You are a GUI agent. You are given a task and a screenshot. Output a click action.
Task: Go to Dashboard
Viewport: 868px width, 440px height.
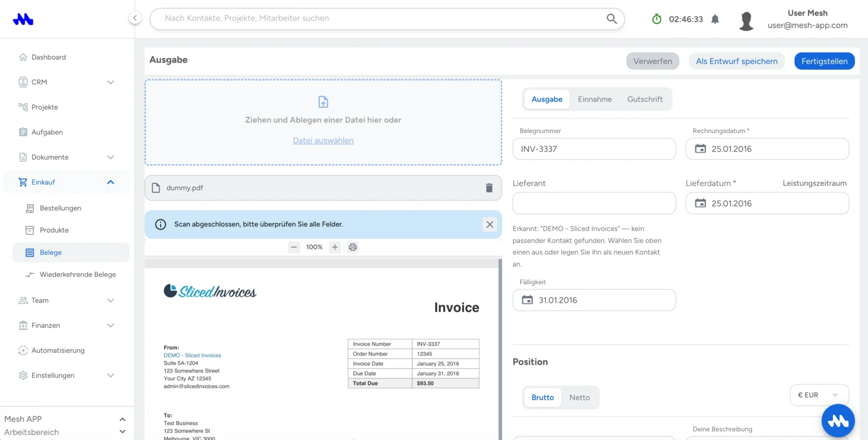[x=49, y=57]
